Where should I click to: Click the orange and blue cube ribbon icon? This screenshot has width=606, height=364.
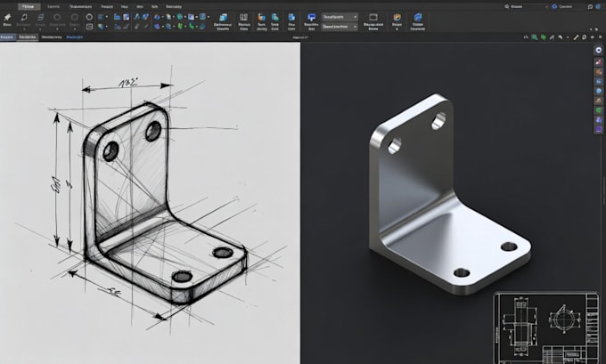coord(262,18)
